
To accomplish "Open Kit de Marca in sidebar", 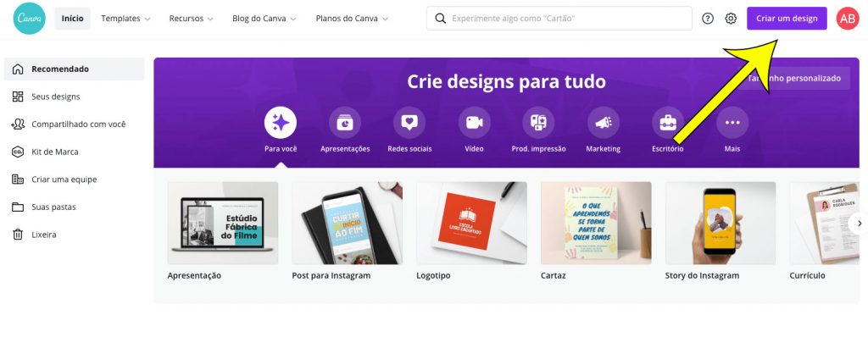I will click(75, 152).
